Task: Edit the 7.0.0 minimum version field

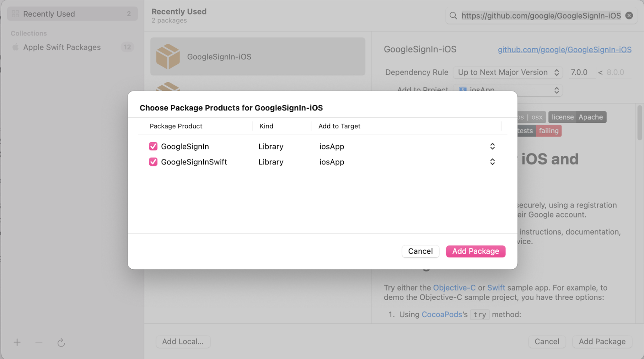Action: coord(582,73)
